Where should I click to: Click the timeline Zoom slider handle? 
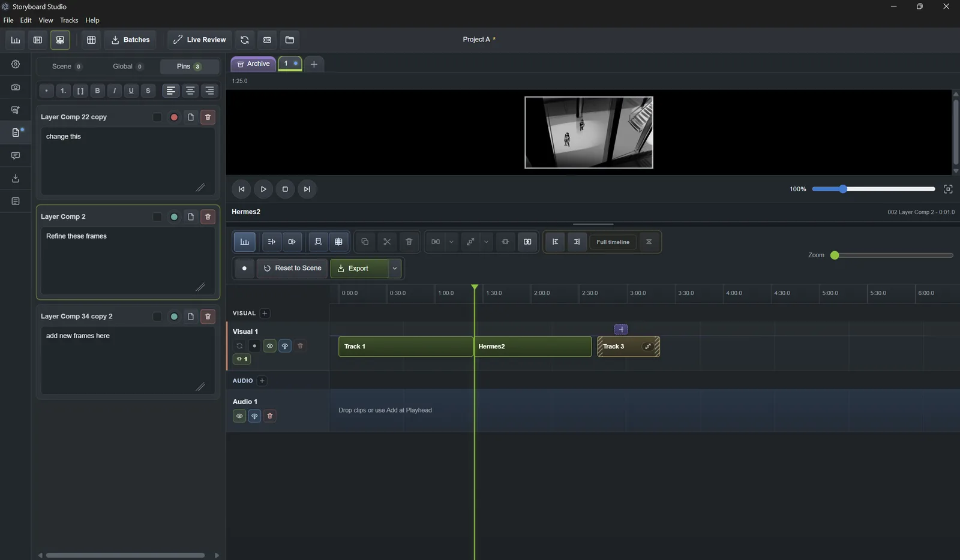[835, 255]
